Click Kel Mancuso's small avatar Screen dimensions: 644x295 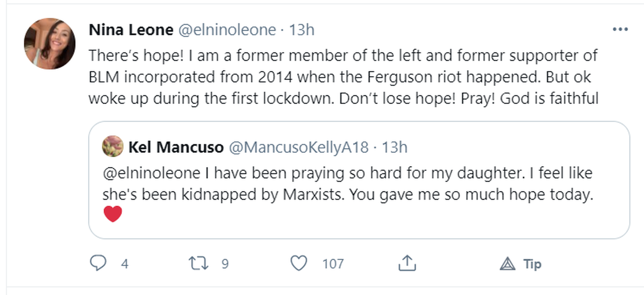(x=113, y=146)
